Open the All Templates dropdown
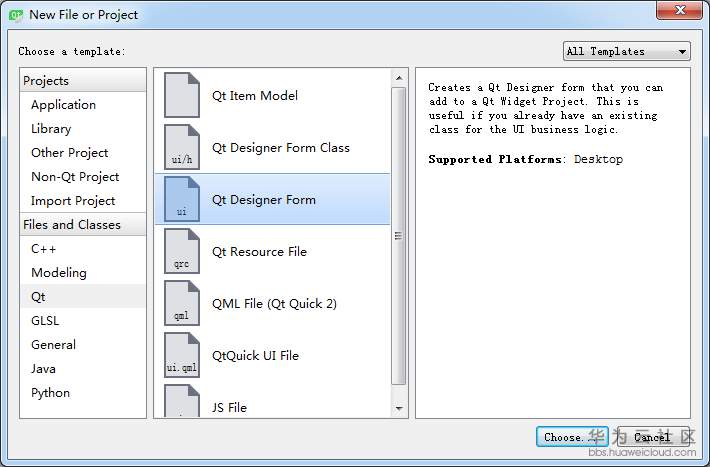Viewport: 710px width, 467px height. (626, 52)
